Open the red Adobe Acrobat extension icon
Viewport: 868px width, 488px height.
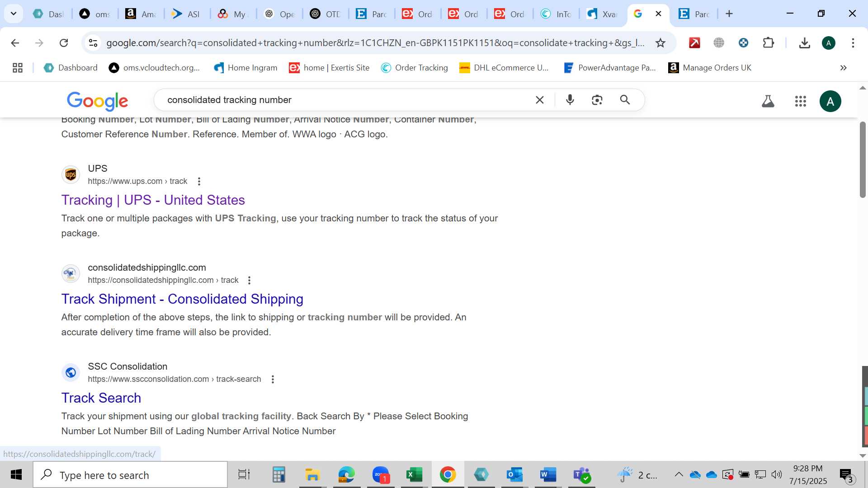(x=694, y=43)
